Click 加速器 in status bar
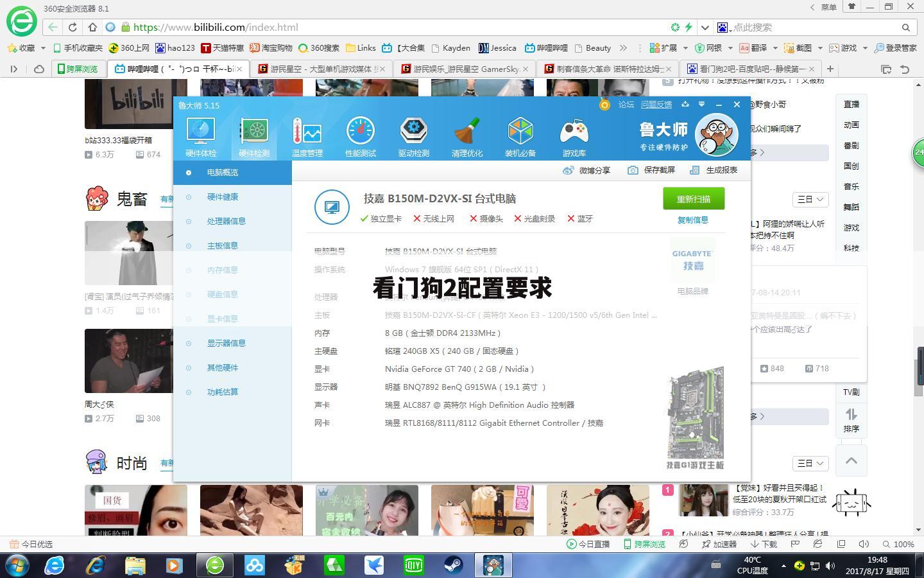The image size is (924, 578). 719,544
